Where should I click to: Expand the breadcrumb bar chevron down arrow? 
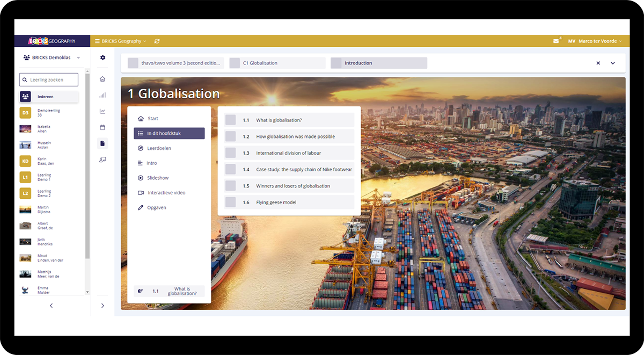pyautogui.click(x=612, y=63)
